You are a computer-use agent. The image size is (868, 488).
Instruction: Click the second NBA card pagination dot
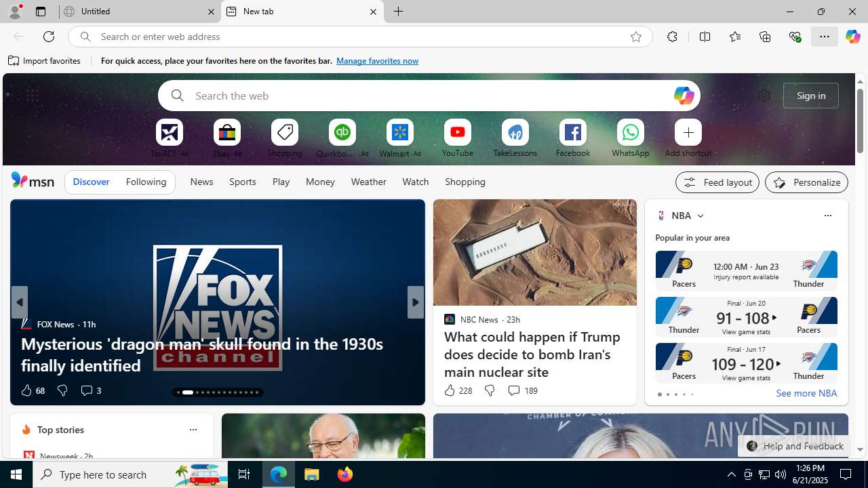tap(667, 394)
